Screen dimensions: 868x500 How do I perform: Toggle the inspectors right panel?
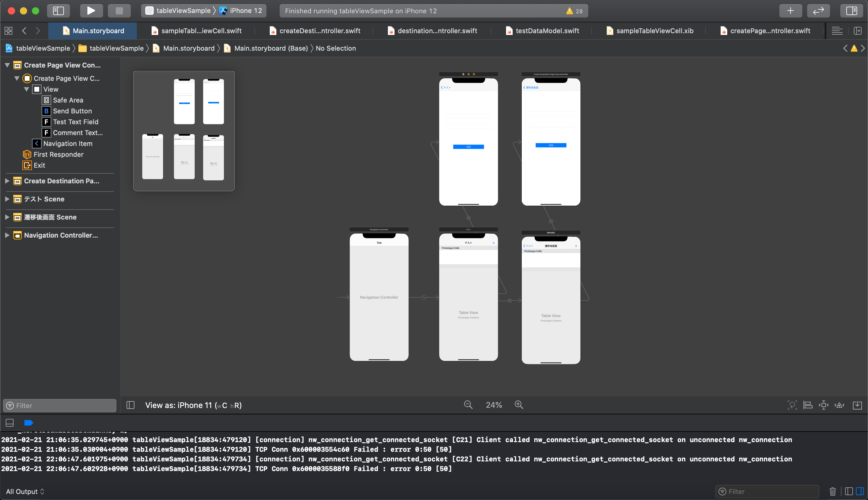(x=851, y=11)
